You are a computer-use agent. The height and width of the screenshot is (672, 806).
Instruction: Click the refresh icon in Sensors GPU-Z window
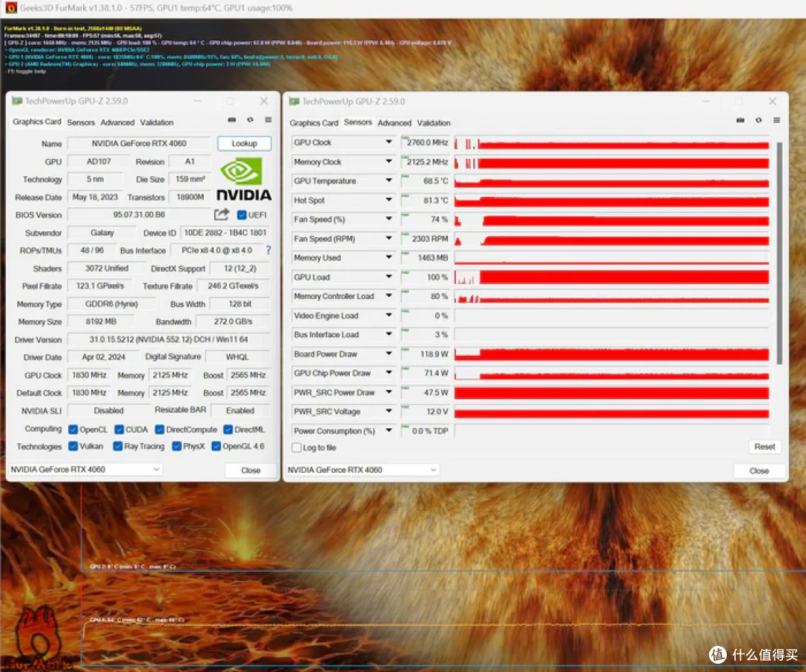[x=759, y=120]
